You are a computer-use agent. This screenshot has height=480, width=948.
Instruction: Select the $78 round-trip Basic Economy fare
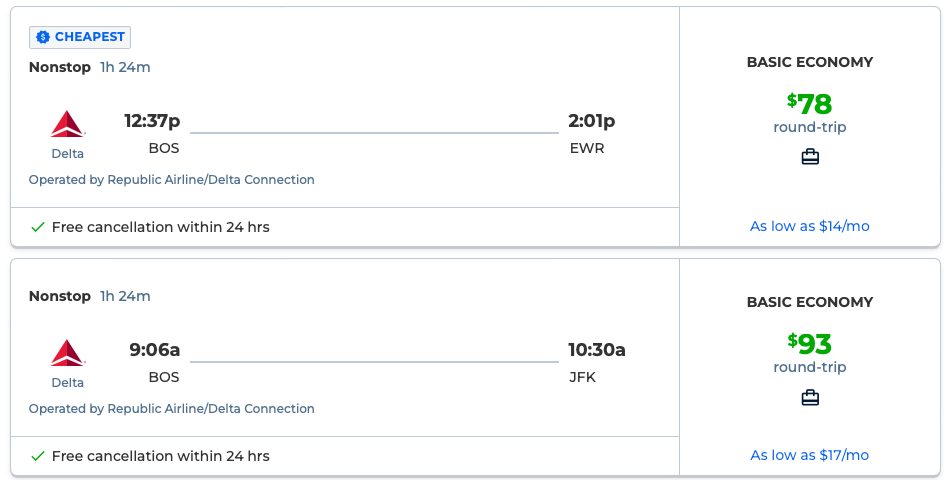tap(809, 104)
